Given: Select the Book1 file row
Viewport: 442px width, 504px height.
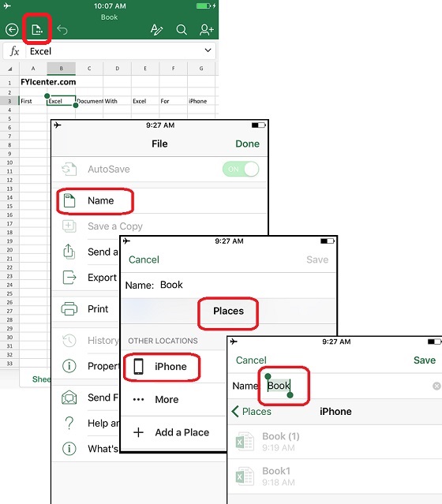Looking at the screenshot, I should click(x=335, y=476).
